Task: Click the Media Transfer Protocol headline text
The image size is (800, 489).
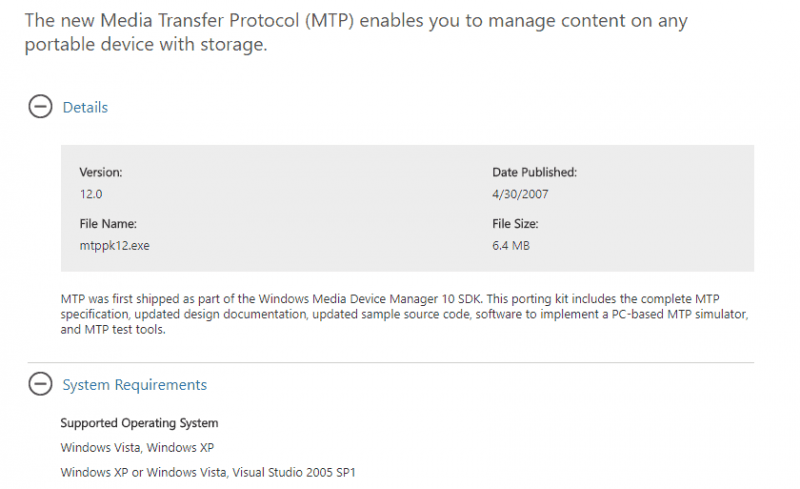Action: click(356, 32)
